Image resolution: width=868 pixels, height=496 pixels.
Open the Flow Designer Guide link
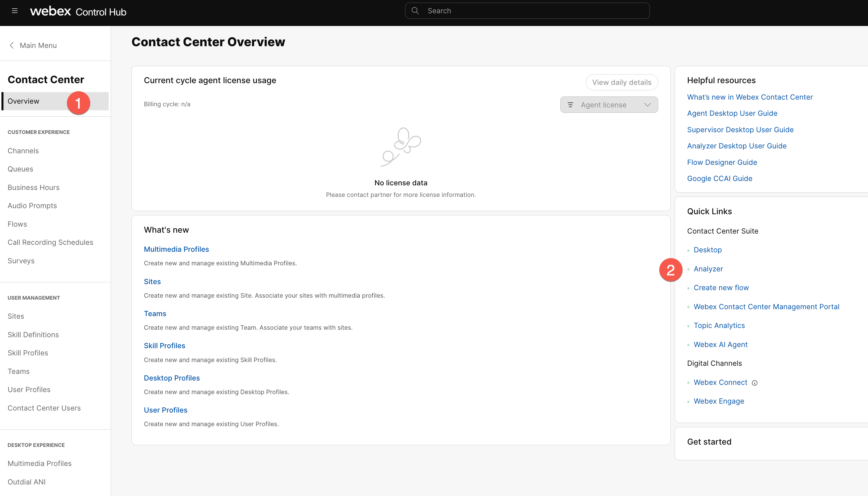point(722,162)
